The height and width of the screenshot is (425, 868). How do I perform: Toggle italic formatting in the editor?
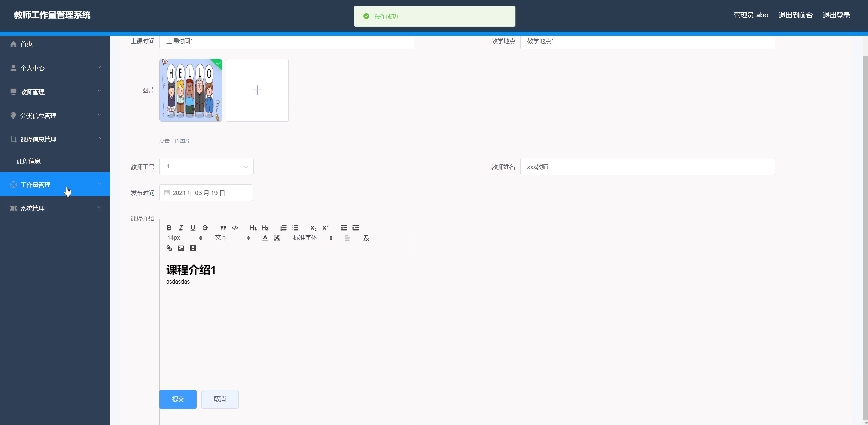pos(181,228)
